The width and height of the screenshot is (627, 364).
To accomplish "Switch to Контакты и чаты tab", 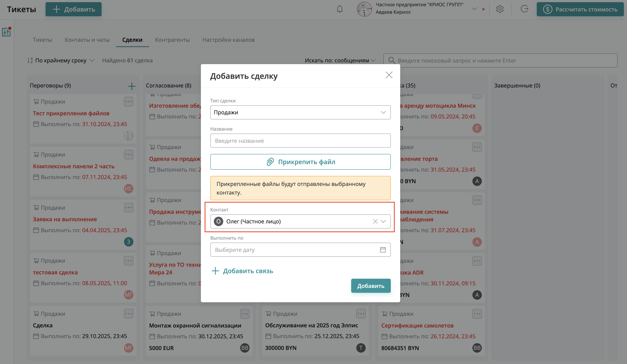I will [87, 40].
